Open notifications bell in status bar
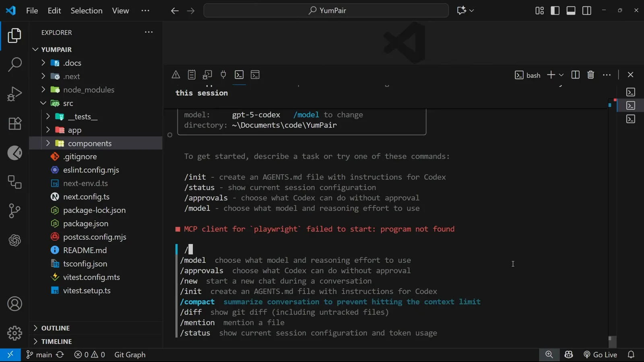 [631, 355]
